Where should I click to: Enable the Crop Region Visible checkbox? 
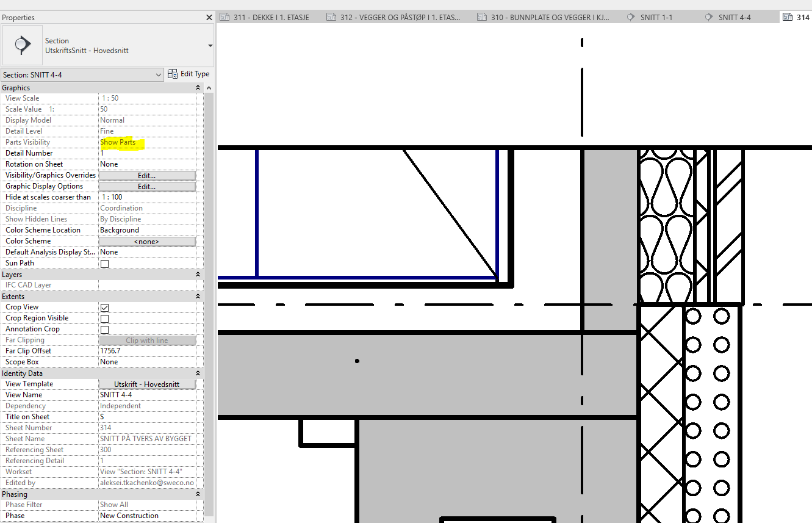[104, 319]
